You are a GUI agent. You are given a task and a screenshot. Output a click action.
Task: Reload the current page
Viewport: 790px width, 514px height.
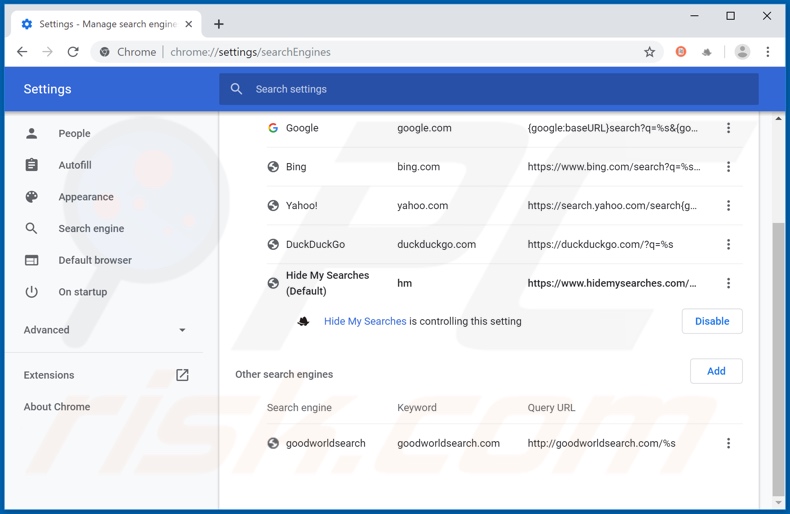tap(73, 52)
